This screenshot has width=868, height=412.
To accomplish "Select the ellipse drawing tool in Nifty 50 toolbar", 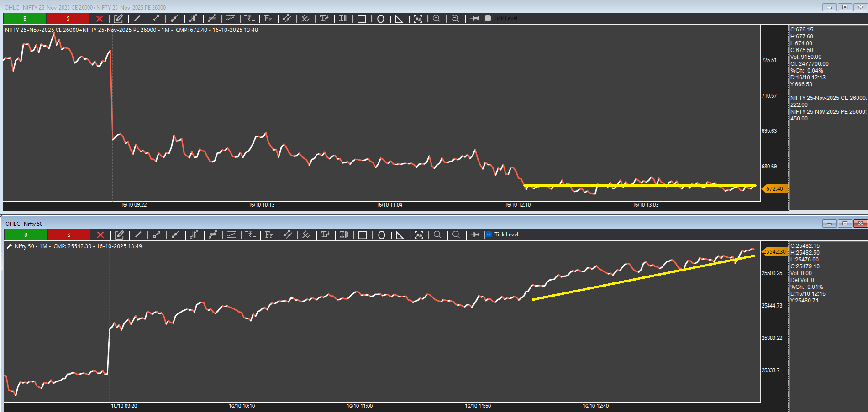I will pos(382,235).
